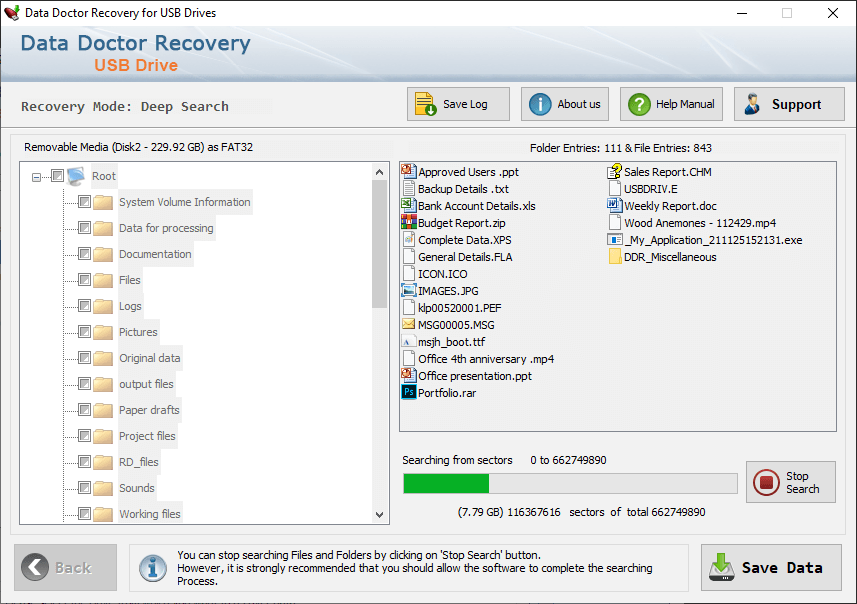Select Wood Anemones - 112429.mp4 file
Viewport: 857px width, 604px height.
pyautogui.click(x=700, y=223)
